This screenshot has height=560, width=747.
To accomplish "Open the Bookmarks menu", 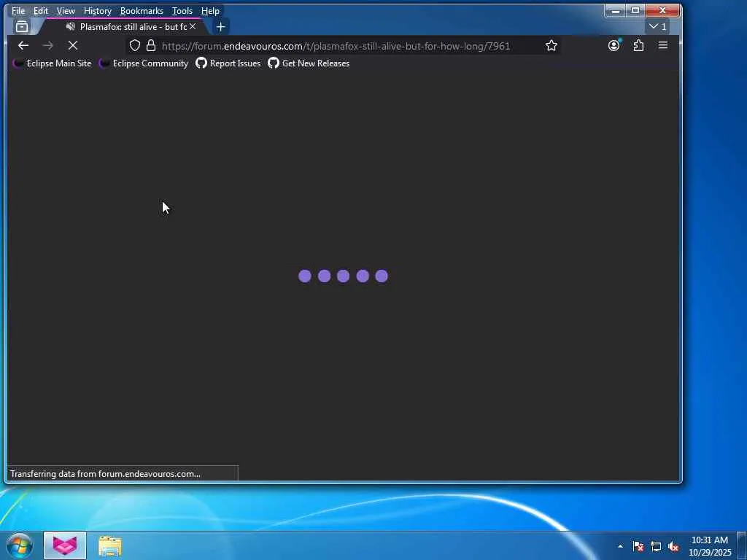I will (142, 10).
